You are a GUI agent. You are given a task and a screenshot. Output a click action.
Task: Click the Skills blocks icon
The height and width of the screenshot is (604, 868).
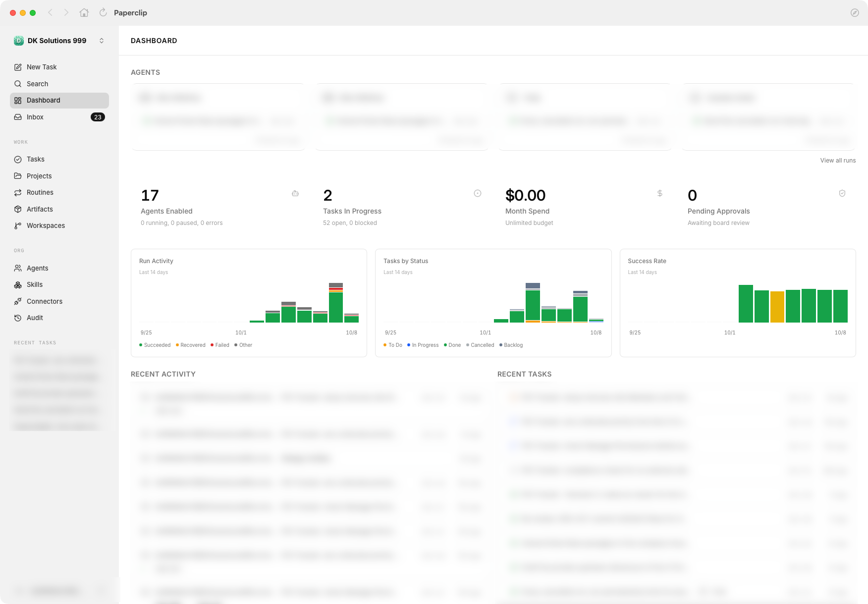(18, 284)
